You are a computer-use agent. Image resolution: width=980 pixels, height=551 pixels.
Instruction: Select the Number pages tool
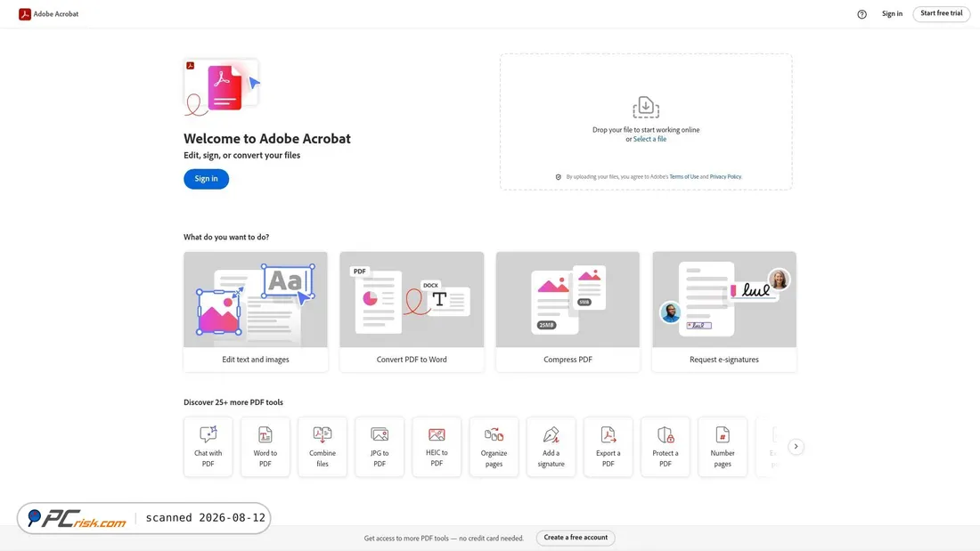coord(723,447)
